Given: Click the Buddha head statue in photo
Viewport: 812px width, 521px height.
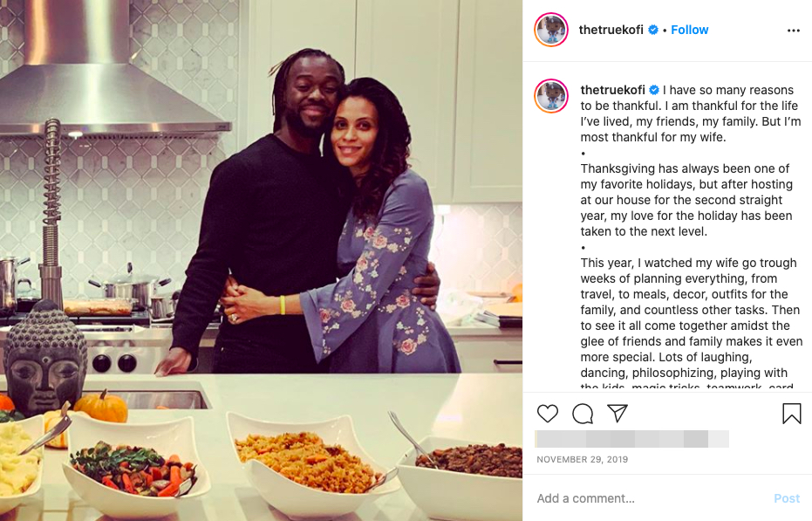Looking at the screenshot, I should coord(45,359).
